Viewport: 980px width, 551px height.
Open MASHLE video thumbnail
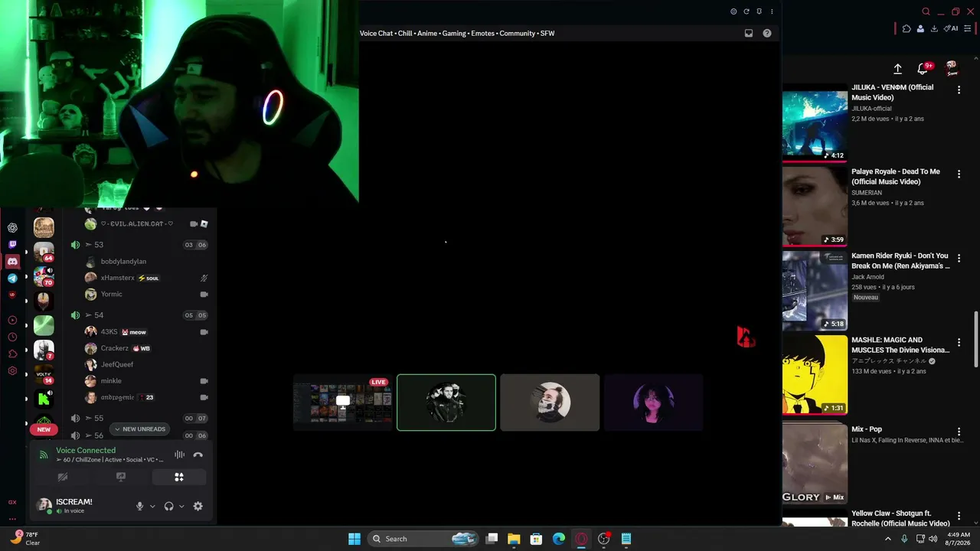coord(815,374)
